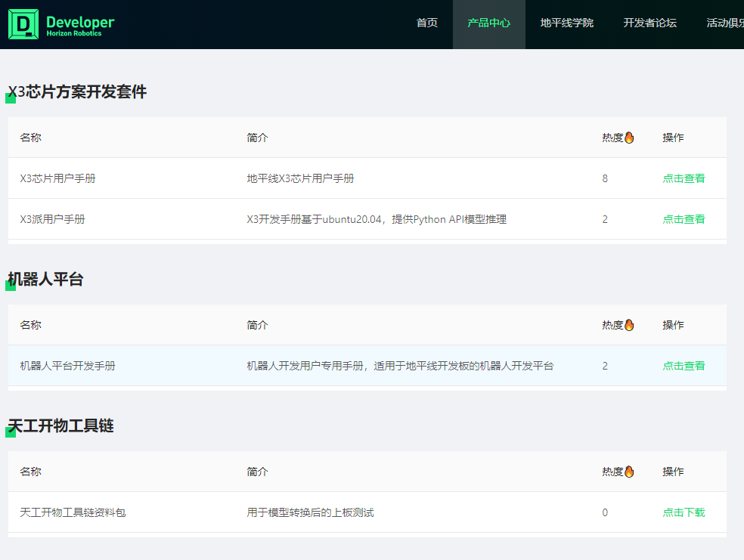Click 点击查看 for 机器人平台开发手册

click(x=684, y=366)
